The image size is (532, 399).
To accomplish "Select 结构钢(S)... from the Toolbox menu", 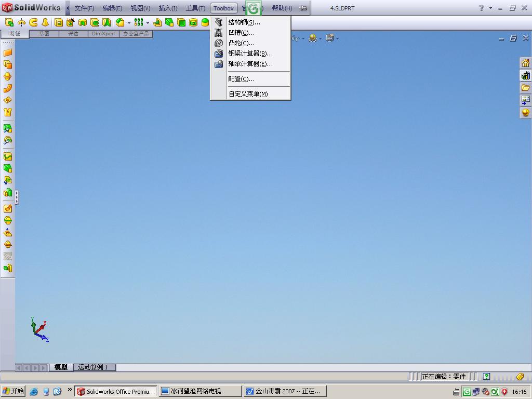I will tap(251, 22).
